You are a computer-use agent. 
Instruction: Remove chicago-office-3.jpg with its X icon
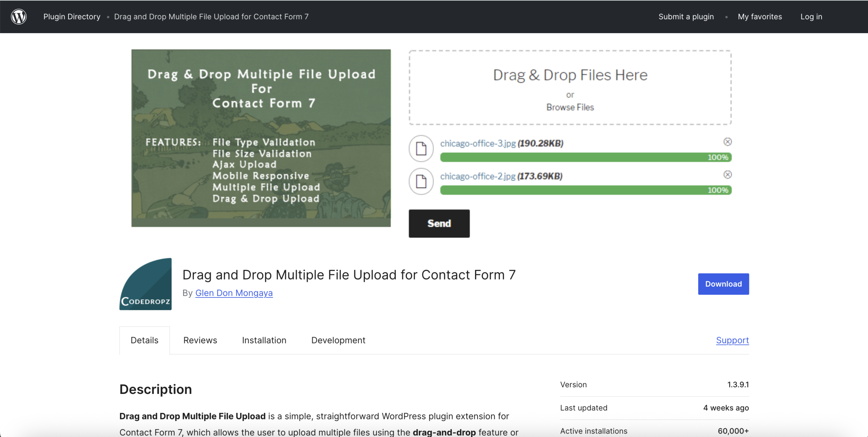[x=727, y=142]
